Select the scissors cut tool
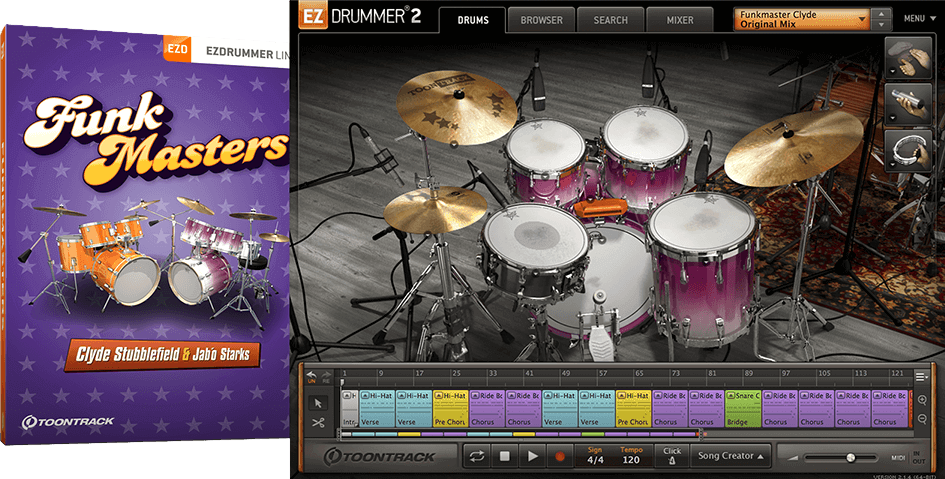Screen dimensions: 945x479 coord(318,423)
